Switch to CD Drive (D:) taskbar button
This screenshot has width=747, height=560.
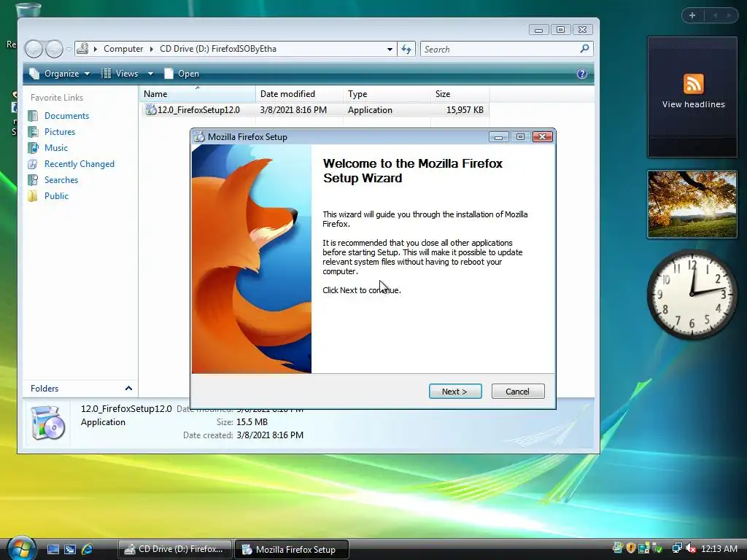click(174, 549)
